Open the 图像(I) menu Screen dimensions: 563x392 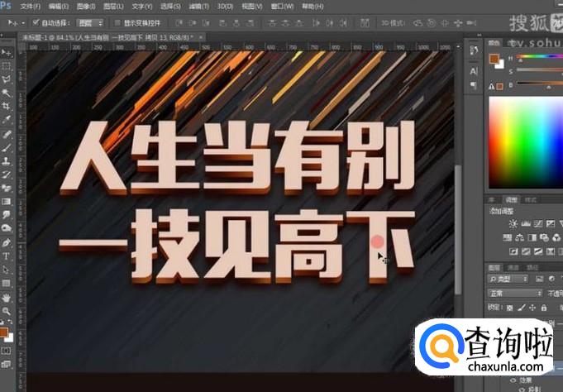pos(86,7)
